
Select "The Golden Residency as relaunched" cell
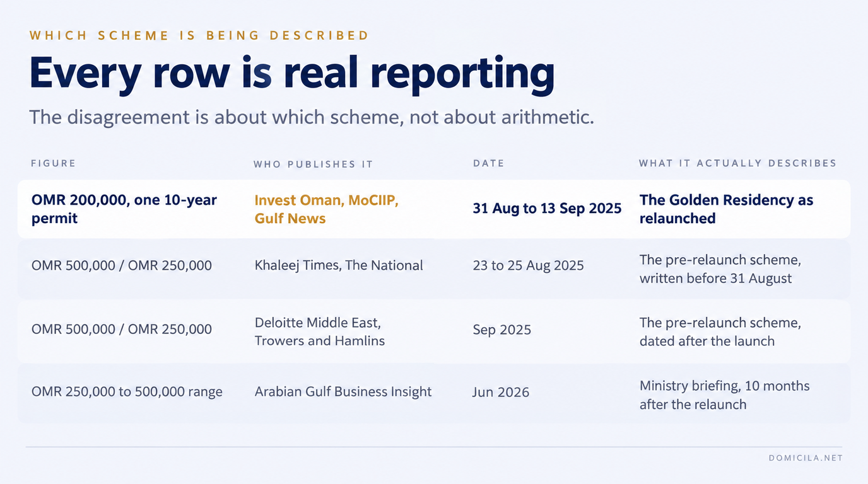coord(727,209)
